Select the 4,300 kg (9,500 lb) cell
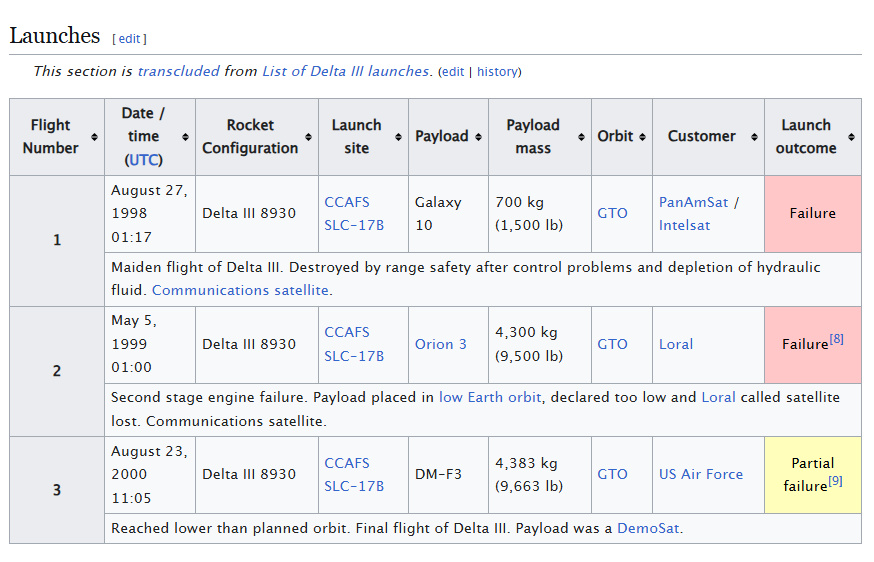This screenshot has width=874, height=562. pyautogui.click(x=540, y=345)
